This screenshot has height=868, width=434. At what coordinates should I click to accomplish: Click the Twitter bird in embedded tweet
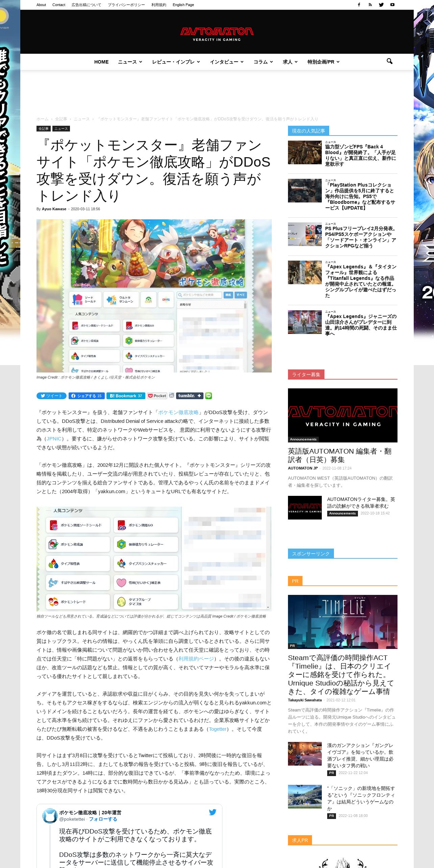213,812
